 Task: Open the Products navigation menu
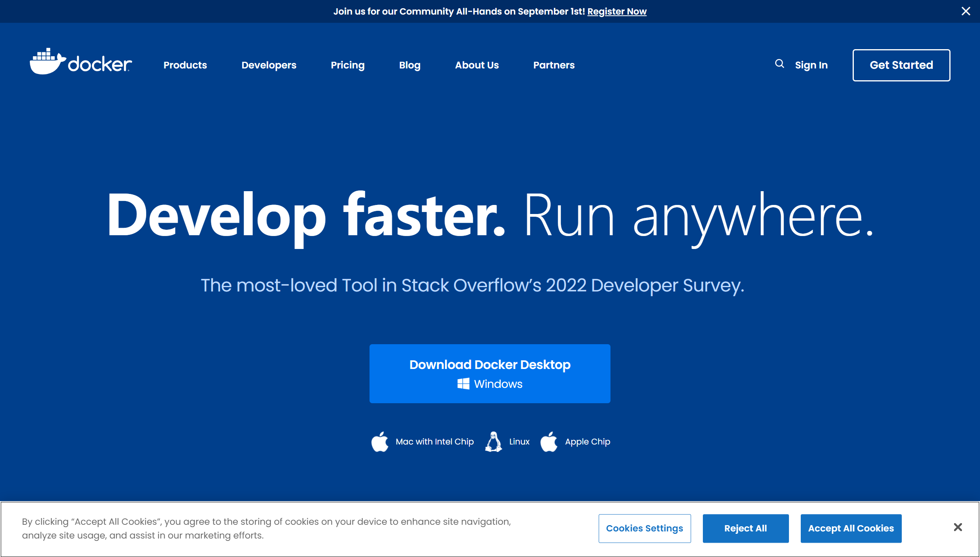click(x=185, y=65)
